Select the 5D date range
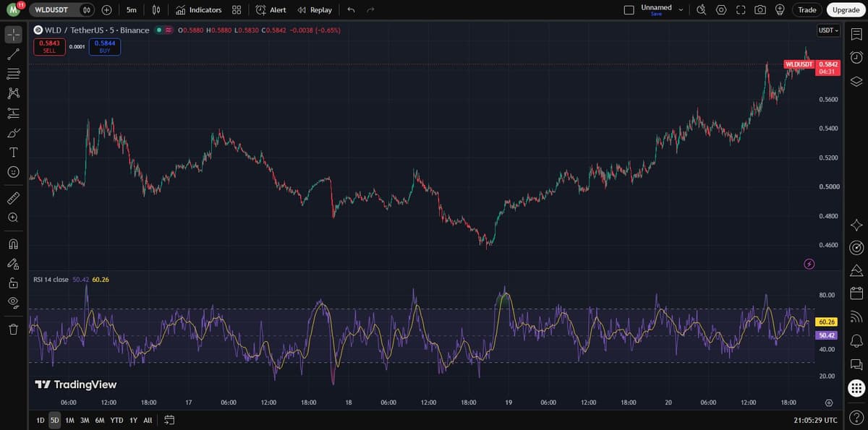Screen dimensions: 868x430 tap(55, 420)
